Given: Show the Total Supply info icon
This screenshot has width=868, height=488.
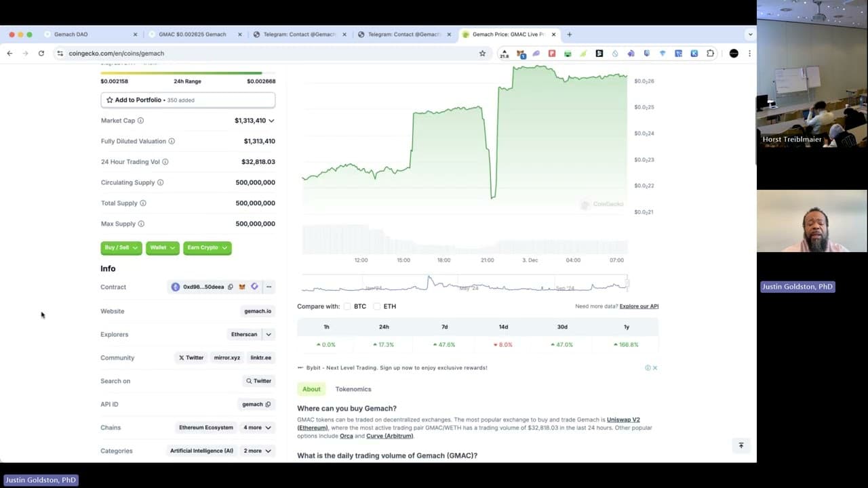Looking at the screenshot, I should 142,203.
